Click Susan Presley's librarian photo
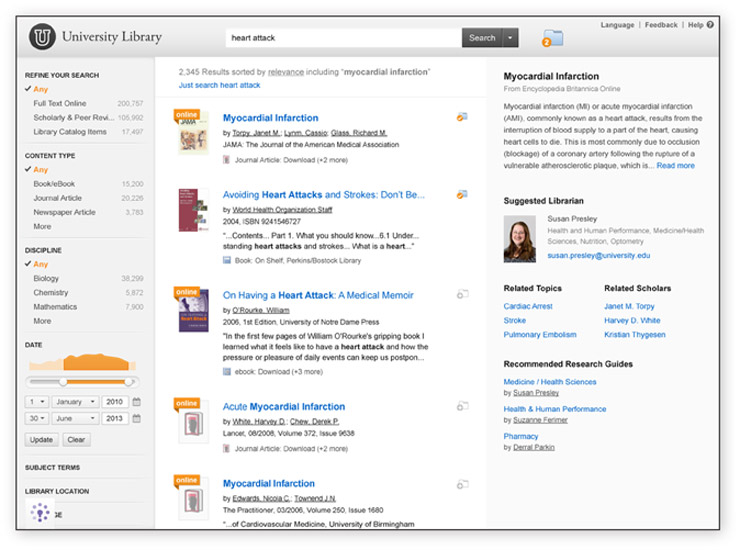The width and height of the screenshot is (740, 550). click(x=520, y=239)
